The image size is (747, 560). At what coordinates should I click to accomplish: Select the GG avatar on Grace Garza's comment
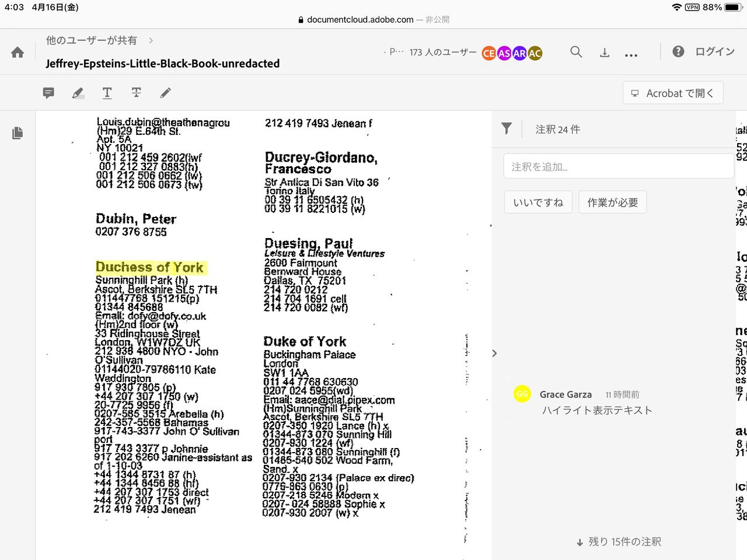tap(522, 394)
